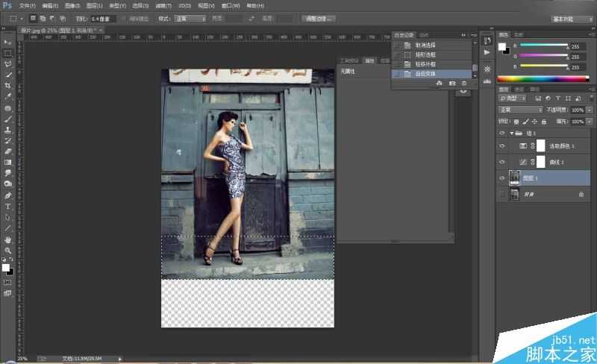The height and width of the screenshot is (364, 597).
Task: Select the Crop tool
Action: [x=8, y=86]
